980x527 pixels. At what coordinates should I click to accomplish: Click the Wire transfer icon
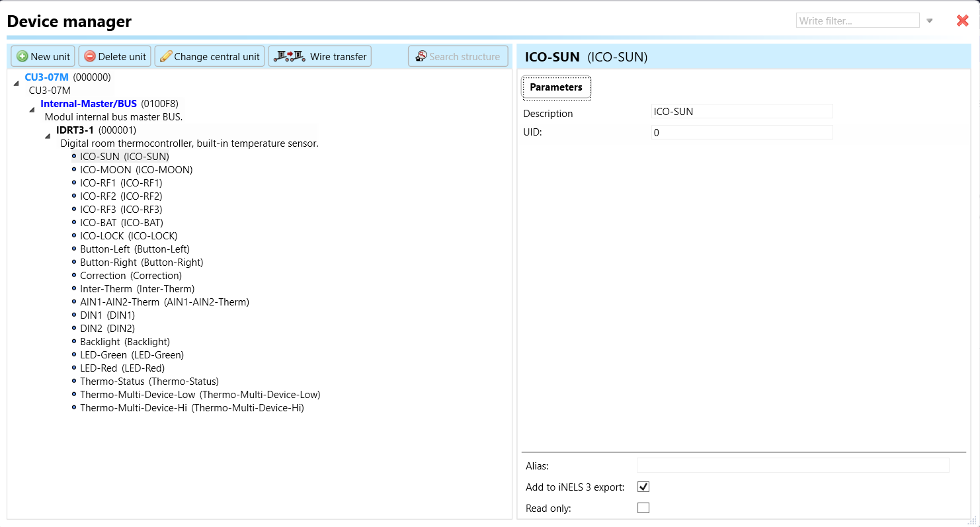coord(290,56)
